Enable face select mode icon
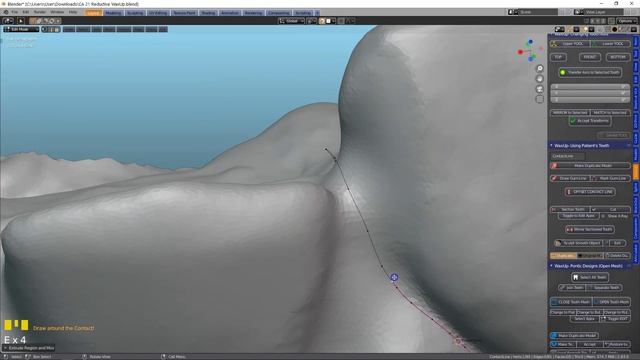640x360 pixels. [57, 29]
